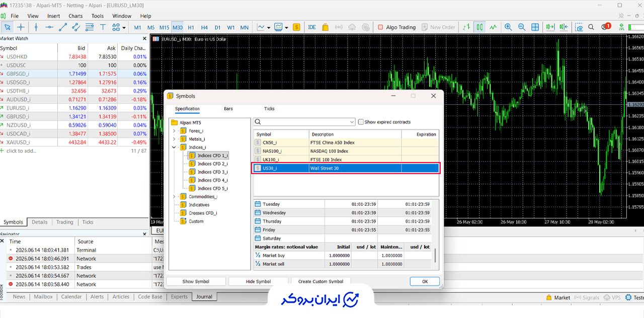Click the symbol search input field
Image resolution: width=644 pixels, height=318 pixels.
305,122
